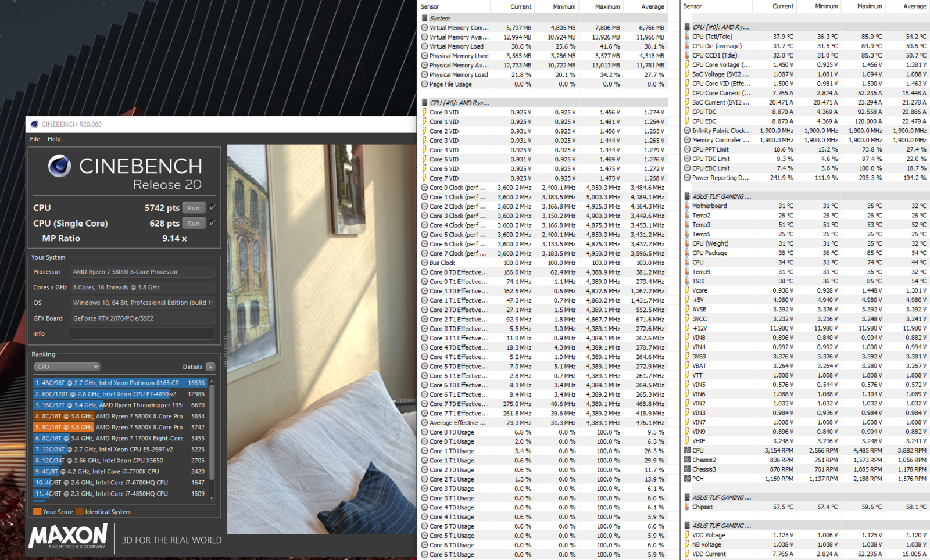Sort by Average column in right panel
The height and width of the screenshot is (560, 930).
915,6
